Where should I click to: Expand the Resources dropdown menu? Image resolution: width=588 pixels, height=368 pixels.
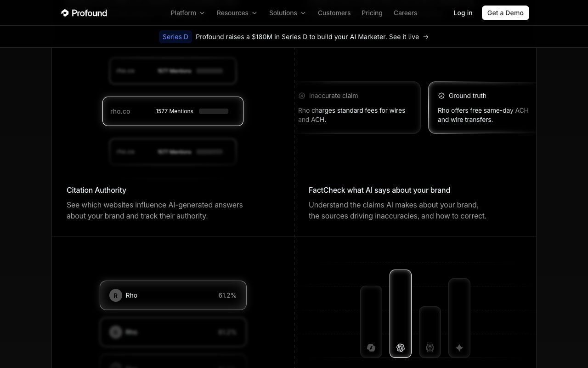237,13
